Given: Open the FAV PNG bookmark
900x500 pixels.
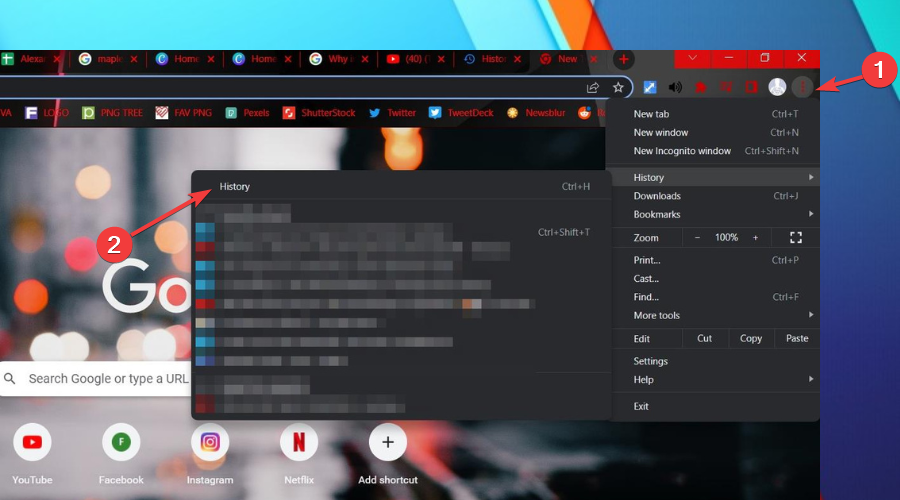Looking at the screenshot, I should pyautogui.click(x=184, y=113).
